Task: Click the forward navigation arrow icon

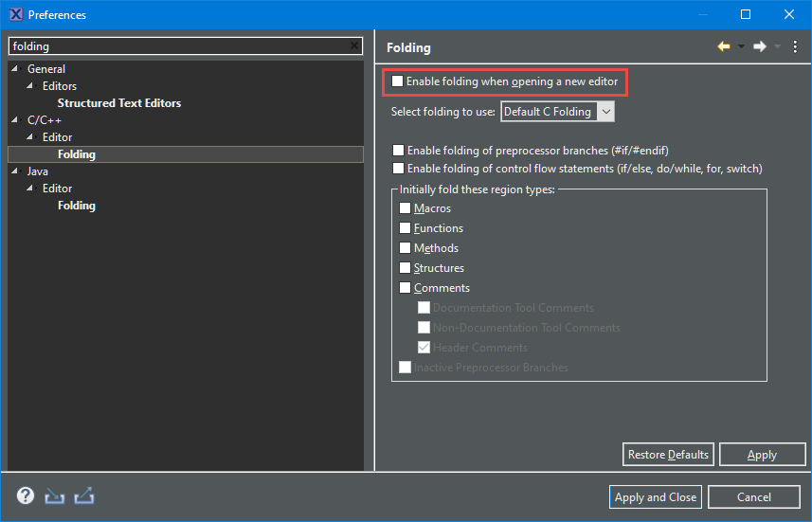Action: click(759, 46)
